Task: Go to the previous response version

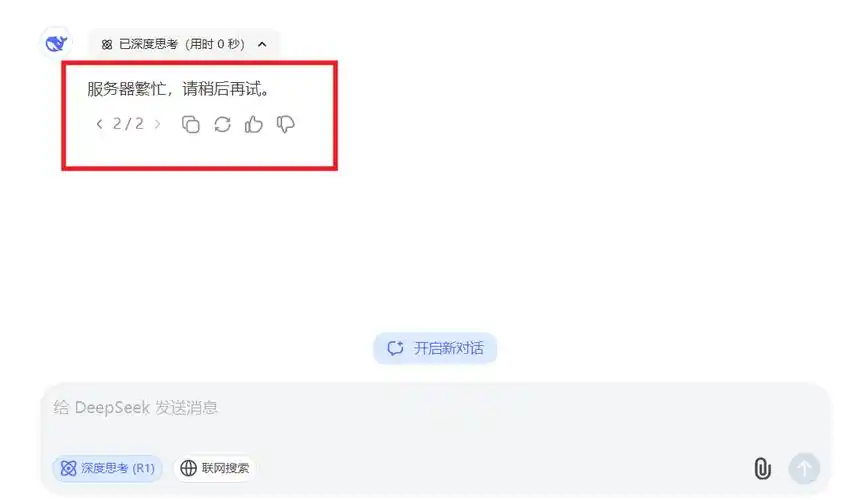Action: [x=99, y=124]
